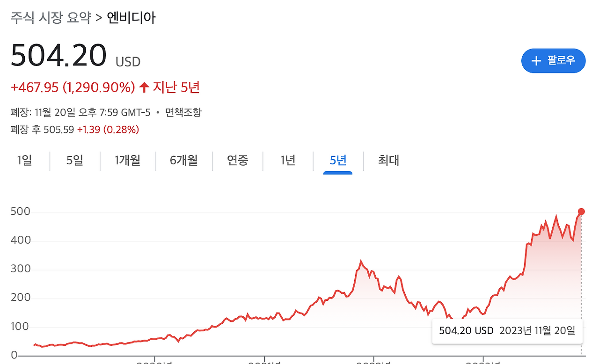Choose the 1년 range tab
The image size is (599, 364).
(288, 160)
